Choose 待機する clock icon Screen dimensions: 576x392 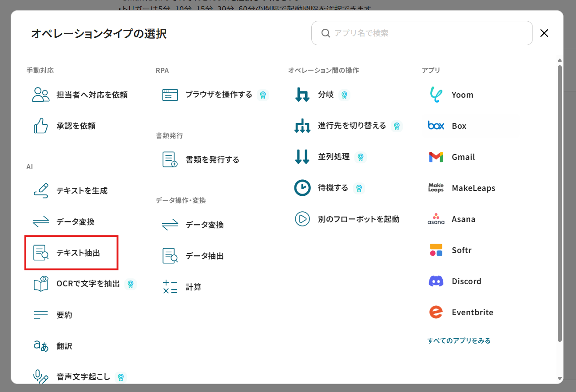click(x=302, y=188)
